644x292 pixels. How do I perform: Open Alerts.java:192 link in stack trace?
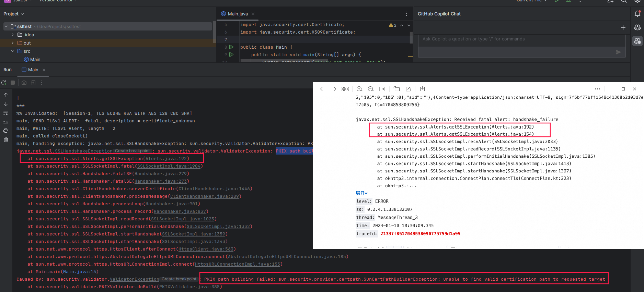pyautogui.click(x=166, y=159)
